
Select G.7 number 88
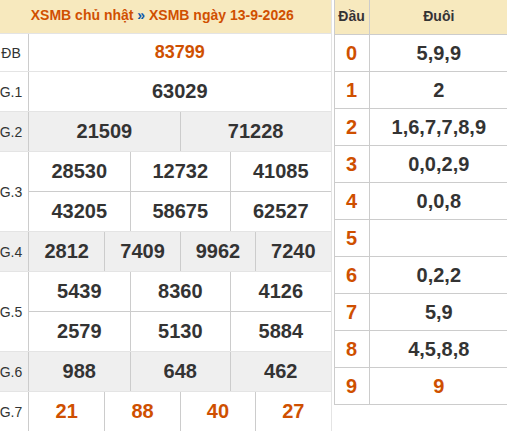click(142, 411)
